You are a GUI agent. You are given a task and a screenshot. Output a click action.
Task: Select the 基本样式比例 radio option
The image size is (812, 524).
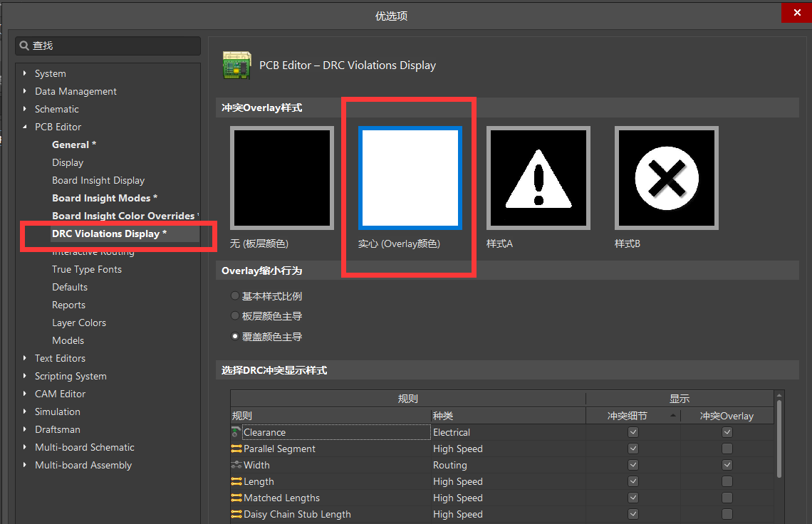coord(235,296)
